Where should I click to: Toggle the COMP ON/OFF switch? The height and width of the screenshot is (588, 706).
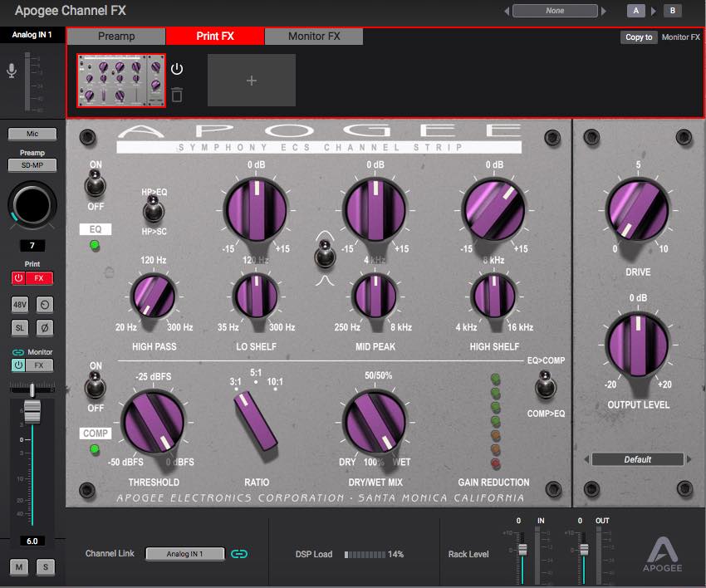pos(96,386)
